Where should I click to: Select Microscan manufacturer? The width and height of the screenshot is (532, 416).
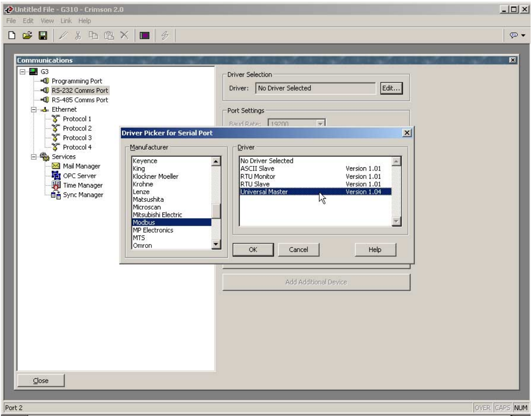172,207
